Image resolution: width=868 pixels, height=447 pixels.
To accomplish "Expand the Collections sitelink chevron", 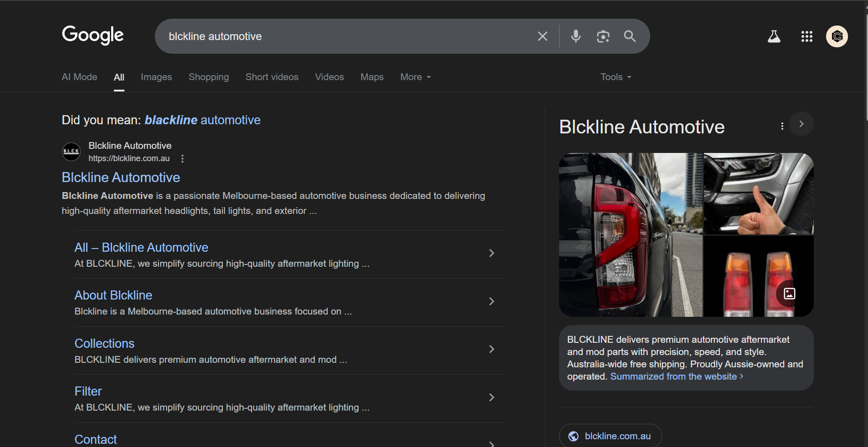I will 492,349.
